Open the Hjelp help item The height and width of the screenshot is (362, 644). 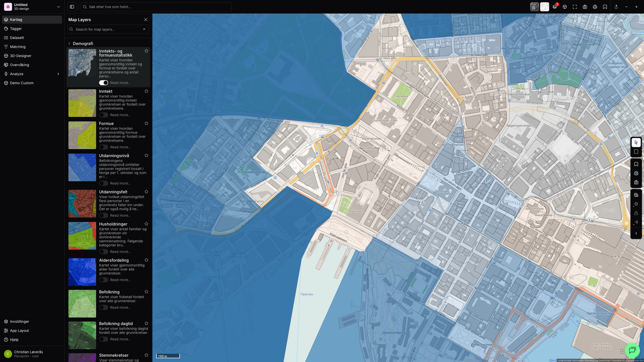click(x=32, y=340)
